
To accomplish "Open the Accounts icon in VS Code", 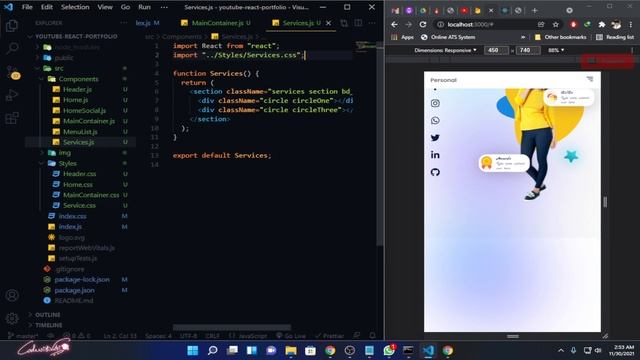I will [12, 295].
